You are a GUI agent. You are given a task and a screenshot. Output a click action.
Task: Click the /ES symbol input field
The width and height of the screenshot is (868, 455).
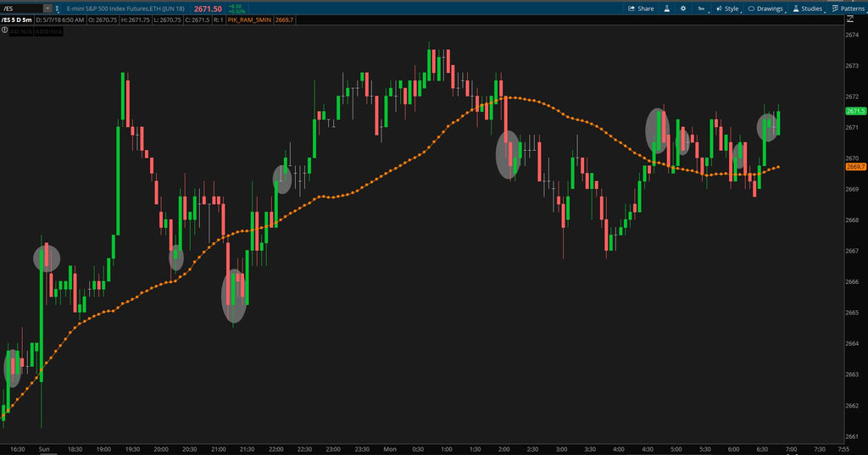click(22, 8)
